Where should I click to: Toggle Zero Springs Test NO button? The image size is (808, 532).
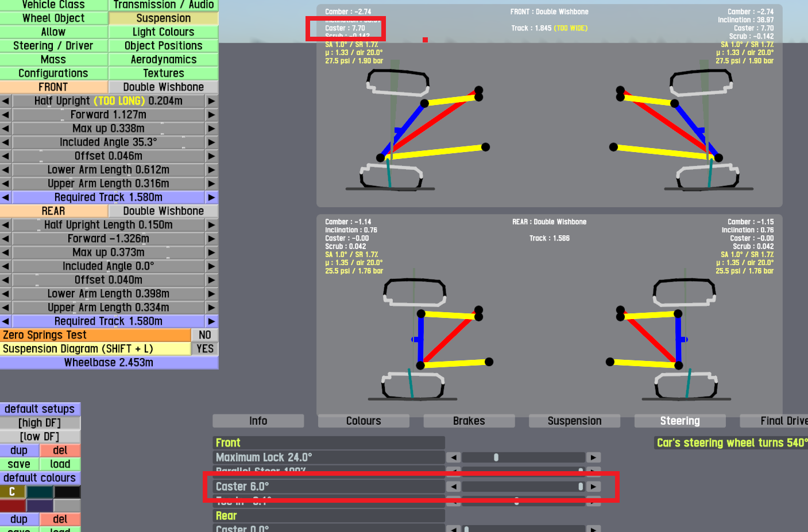pos(205,335)
